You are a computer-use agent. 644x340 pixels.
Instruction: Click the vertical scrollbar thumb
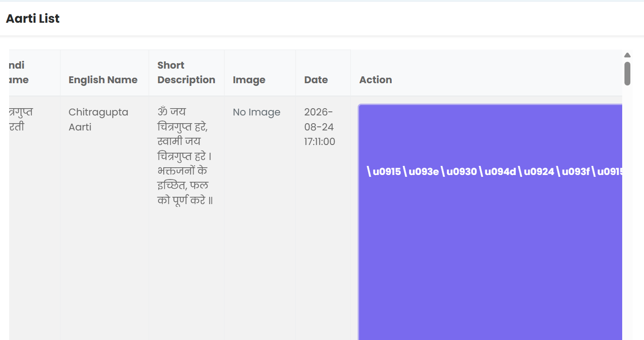click(627, 74)
